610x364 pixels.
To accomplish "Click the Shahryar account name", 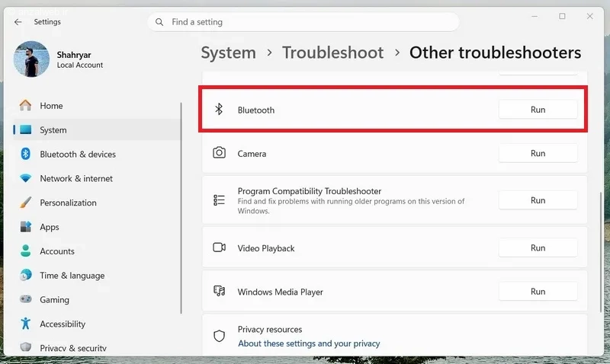I will pos(74,55).
